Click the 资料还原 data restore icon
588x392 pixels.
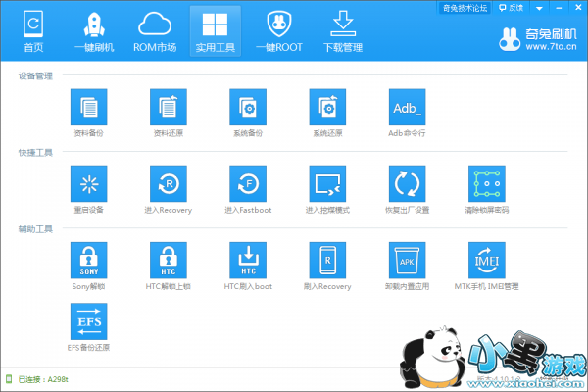[x=169, y=107]
